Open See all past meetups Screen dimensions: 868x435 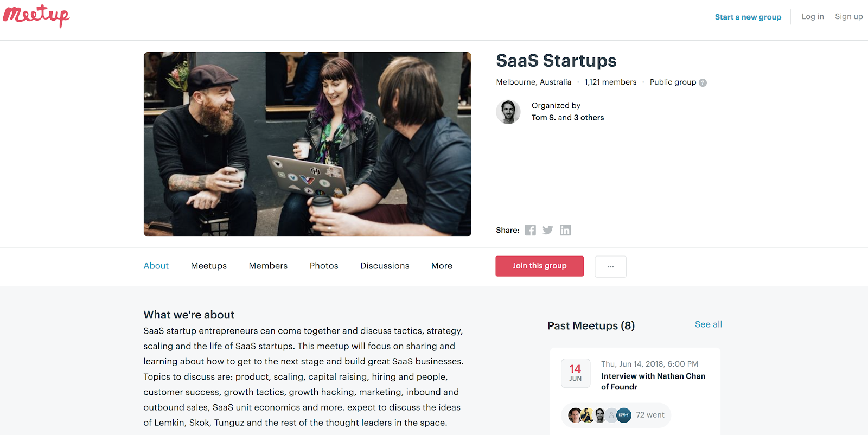[x=709, y=324]
